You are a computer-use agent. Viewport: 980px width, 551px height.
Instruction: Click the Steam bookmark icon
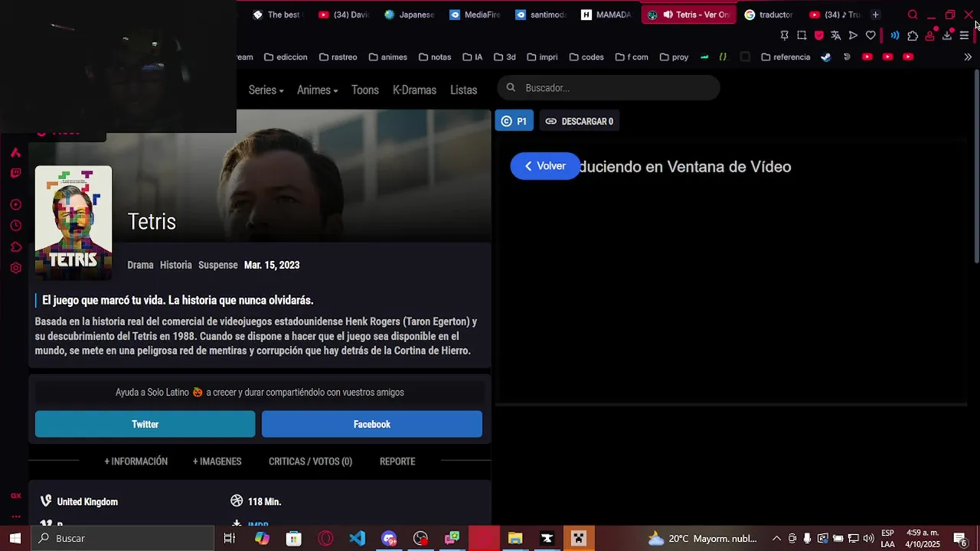click(825, 57)
